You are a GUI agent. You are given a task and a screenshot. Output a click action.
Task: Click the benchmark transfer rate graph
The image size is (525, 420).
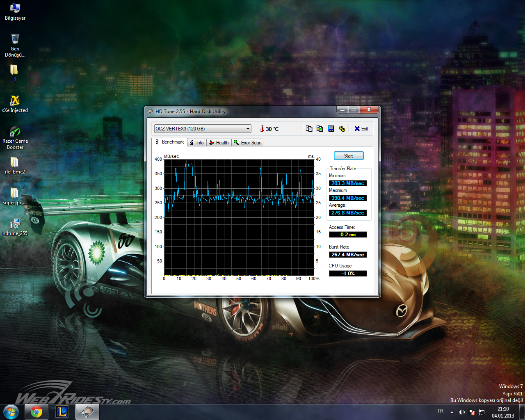[x=239, y=217]
